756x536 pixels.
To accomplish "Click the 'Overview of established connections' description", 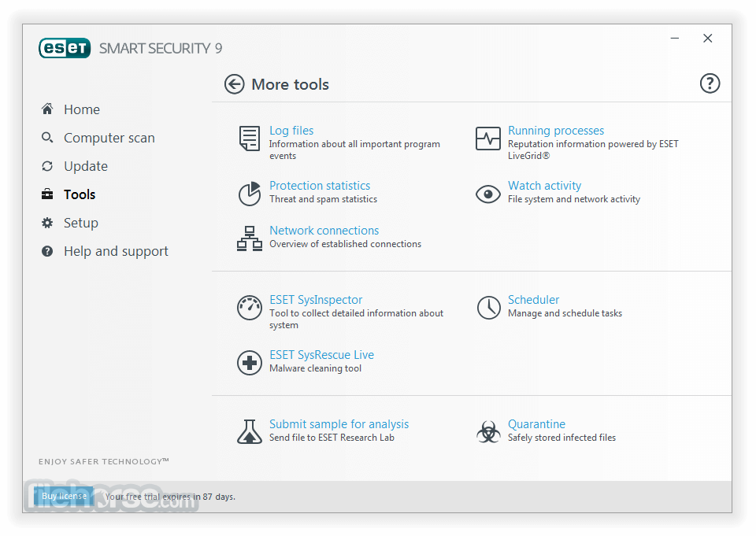I will coord(345,244).
